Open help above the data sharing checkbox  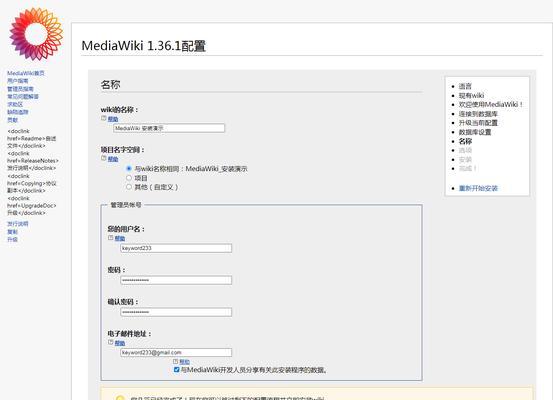click(184, 362)
